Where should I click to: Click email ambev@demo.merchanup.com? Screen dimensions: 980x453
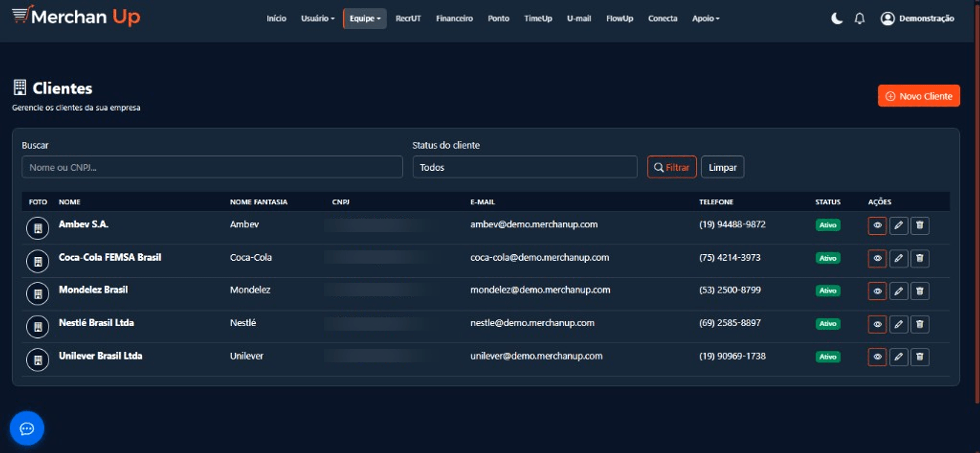click(534, 225)
